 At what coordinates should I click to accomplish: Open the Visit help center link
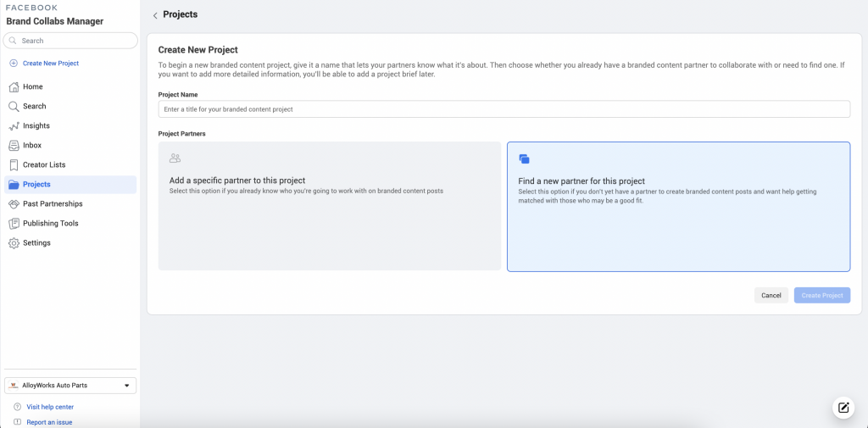(x=50, y=407)
